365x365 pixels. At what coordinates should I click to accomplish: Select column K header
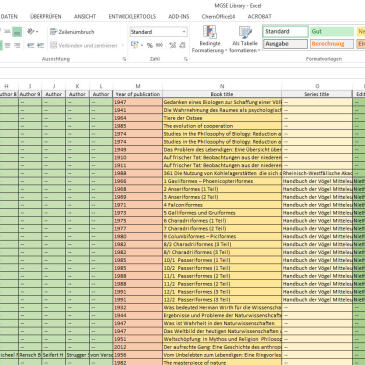tap(77, 86)
